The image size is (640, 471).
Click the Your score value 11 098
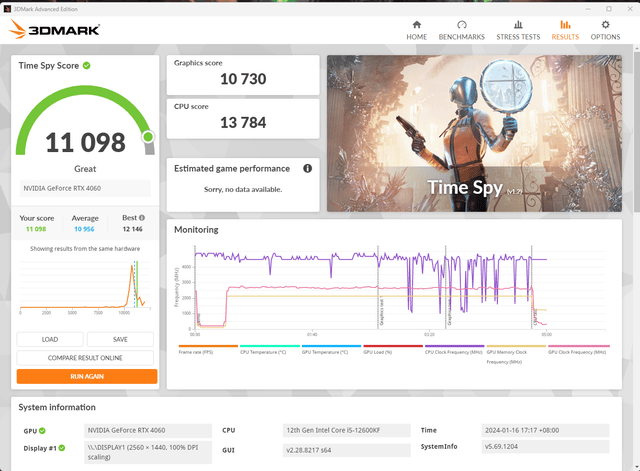(36, 229)
